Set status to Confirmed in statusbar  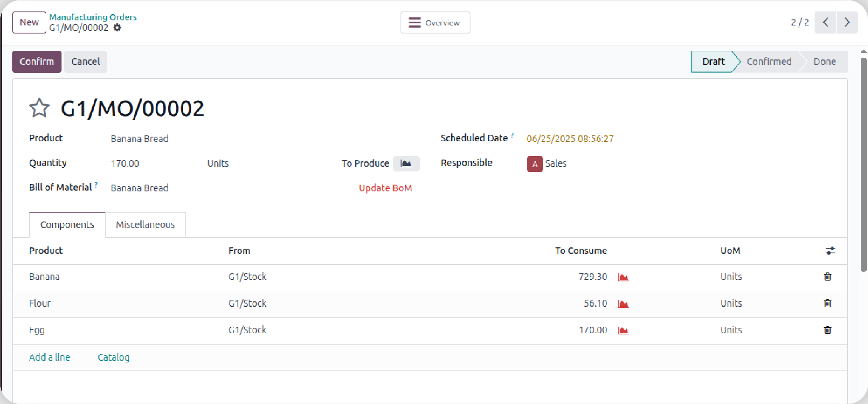click(768, 62)
